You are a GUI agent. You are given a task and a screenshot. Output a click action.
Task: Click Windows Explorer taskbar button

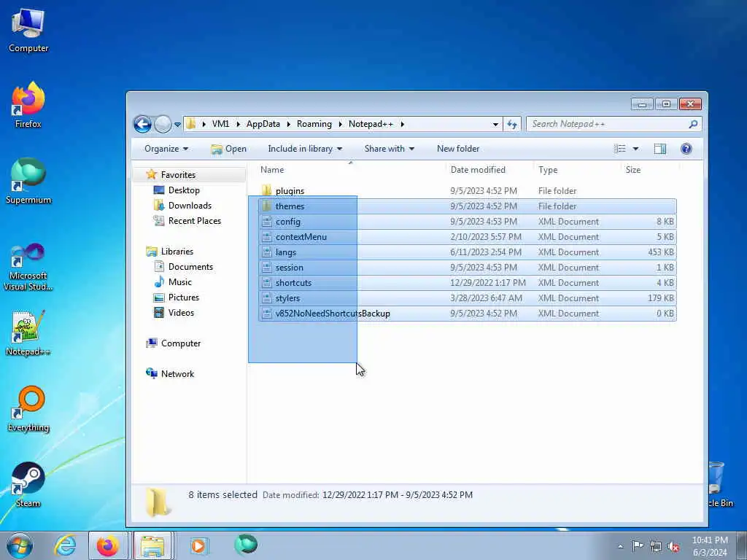(152, 545)
